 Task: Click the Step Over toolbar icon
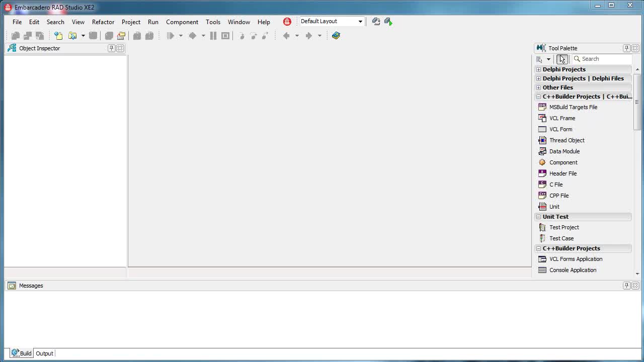tap(254, 36)
